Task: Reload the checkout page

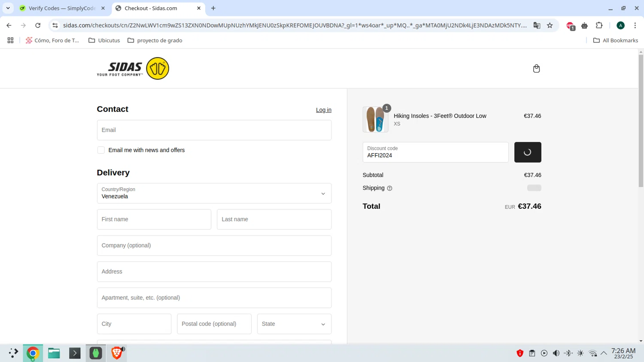Action: coord(38,25)
